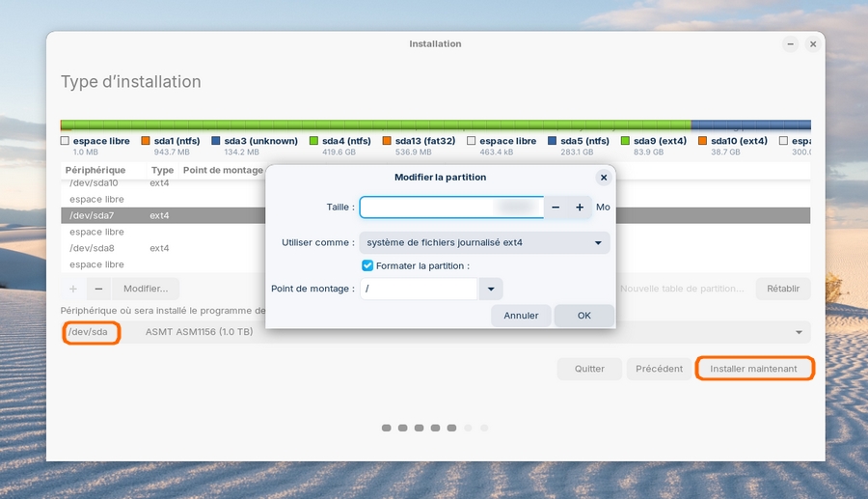Click the remove partition minus icon below the table

(x=98, y=289)
